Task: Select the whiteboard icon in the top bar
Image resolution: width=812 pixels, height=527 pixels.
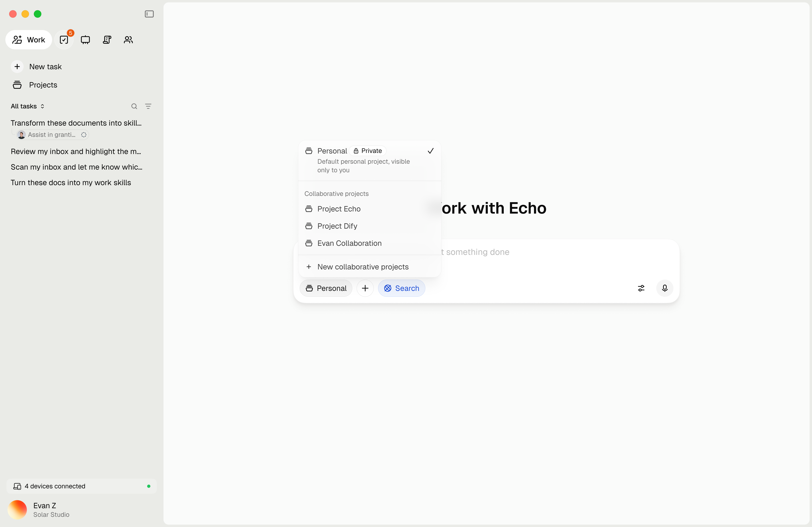Action: (x=85, y=40)
